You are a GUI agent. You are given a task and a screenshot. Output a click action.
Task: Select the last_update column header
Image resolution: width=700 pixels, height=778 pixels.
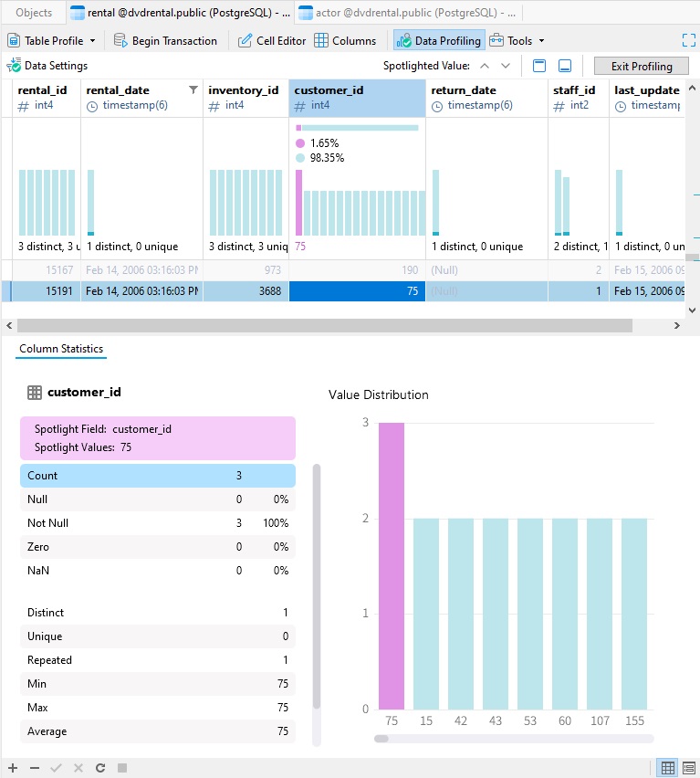646,98
